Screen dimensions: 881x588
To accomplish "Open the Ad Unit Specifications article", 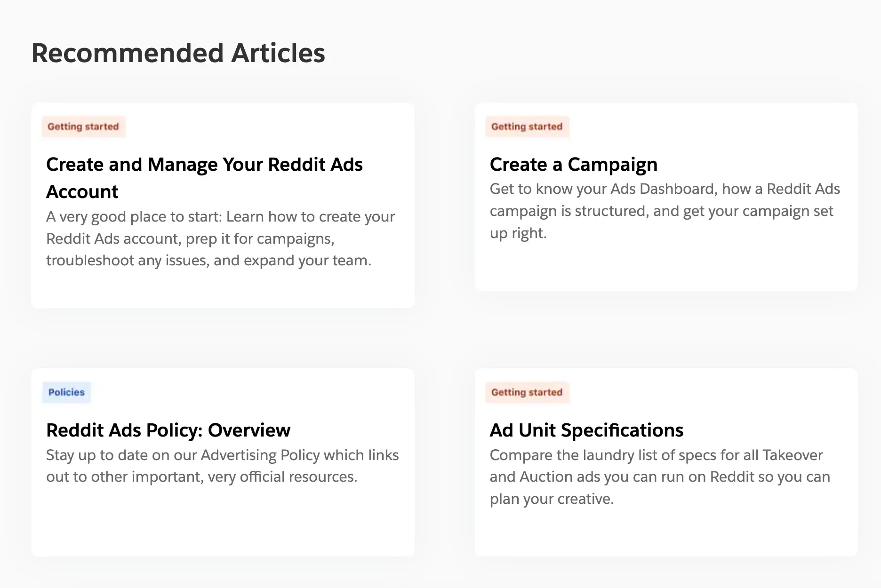I will [586, 430].
